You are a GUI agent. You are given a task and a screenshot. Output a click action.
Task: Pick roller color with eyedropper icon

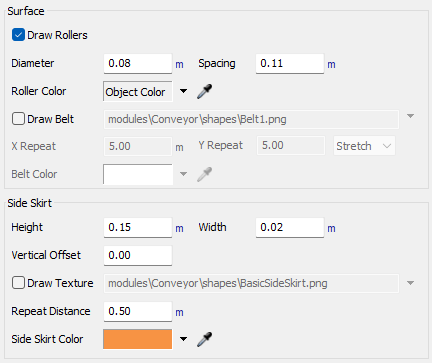pyautogui.click(x=204, y=91)
